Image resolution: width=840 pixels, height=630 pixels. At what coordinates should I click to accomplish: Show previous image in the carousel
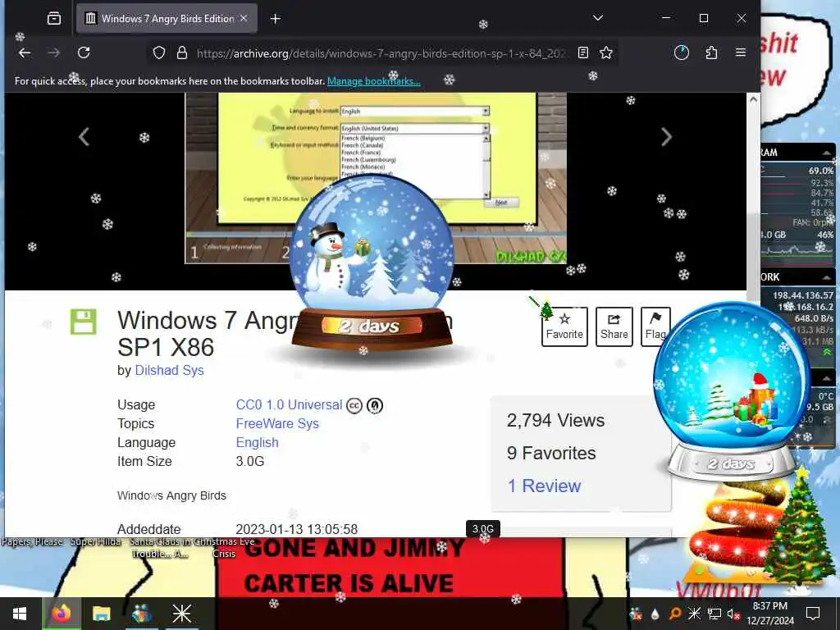(x=84, y=137)
